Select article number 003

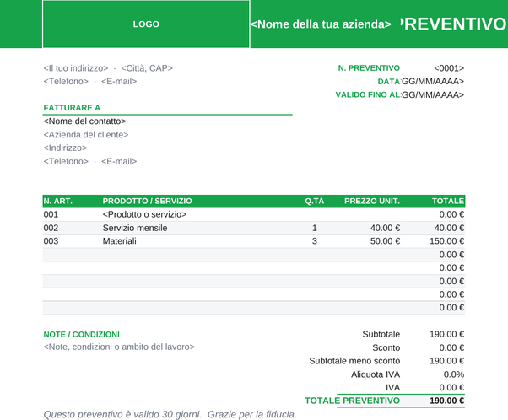point(51,241)
